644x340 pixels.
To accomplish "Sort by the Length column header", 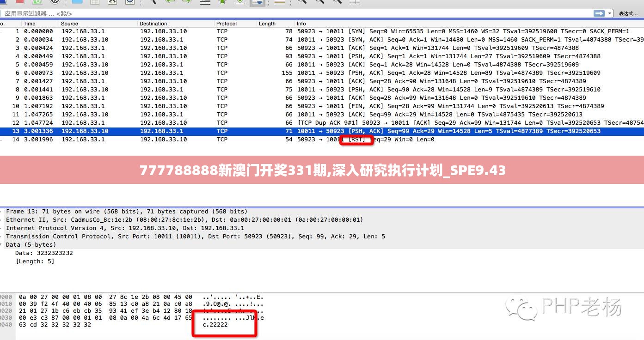I will coord(276,24).
